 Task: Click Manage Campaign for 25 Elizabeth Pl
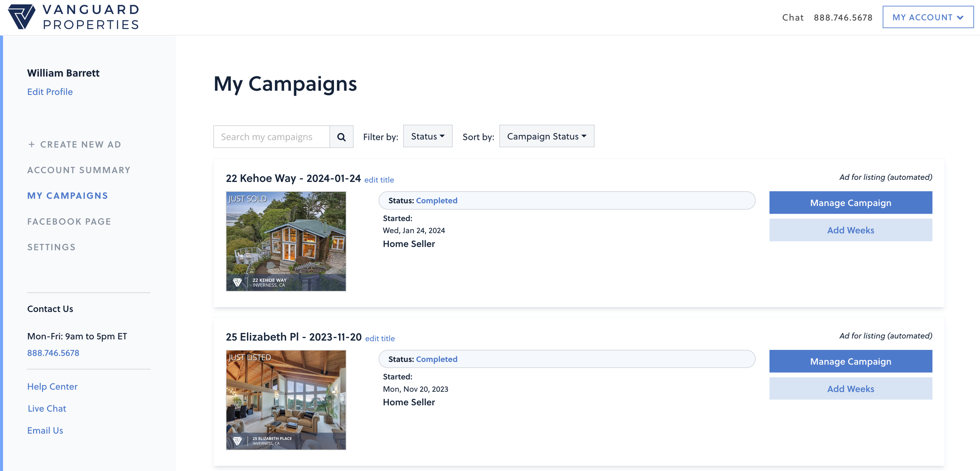pos(850,361)
